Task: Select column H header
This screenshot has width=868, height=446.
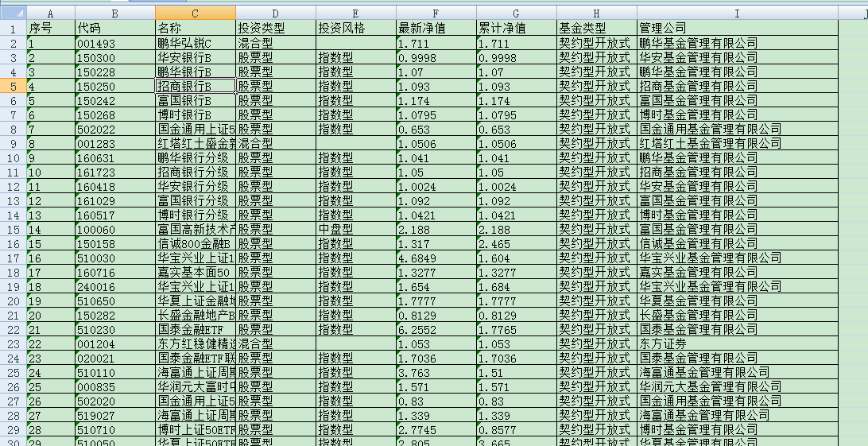Action: 597,13
